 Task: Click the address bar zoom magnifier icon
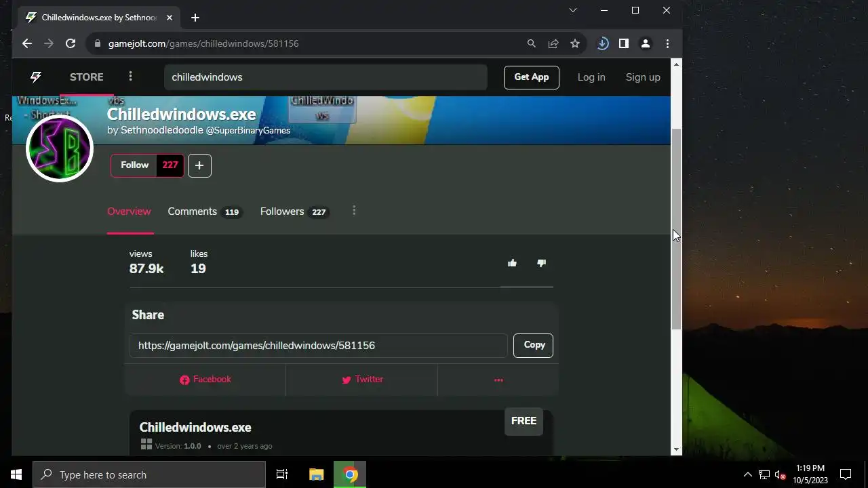(x=532, y=43)
